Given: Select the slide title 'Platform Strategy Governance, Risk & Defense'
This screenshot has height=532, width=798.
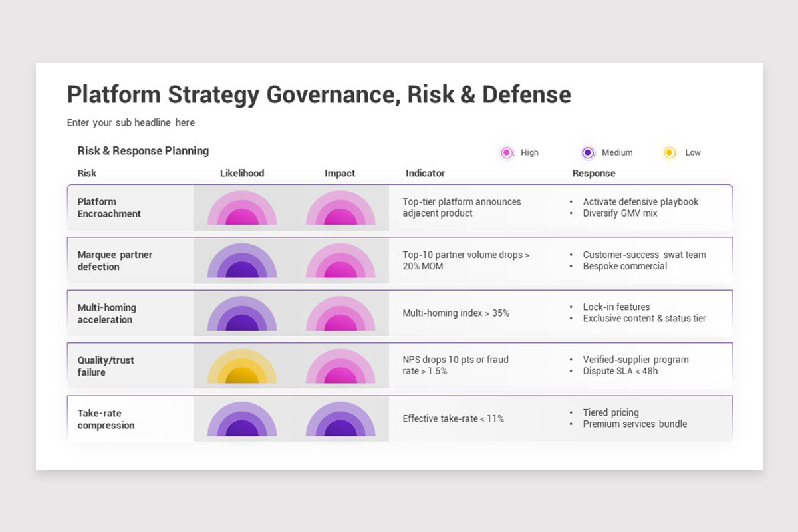Looking at the screenshot, I should [x=319, y=95].
